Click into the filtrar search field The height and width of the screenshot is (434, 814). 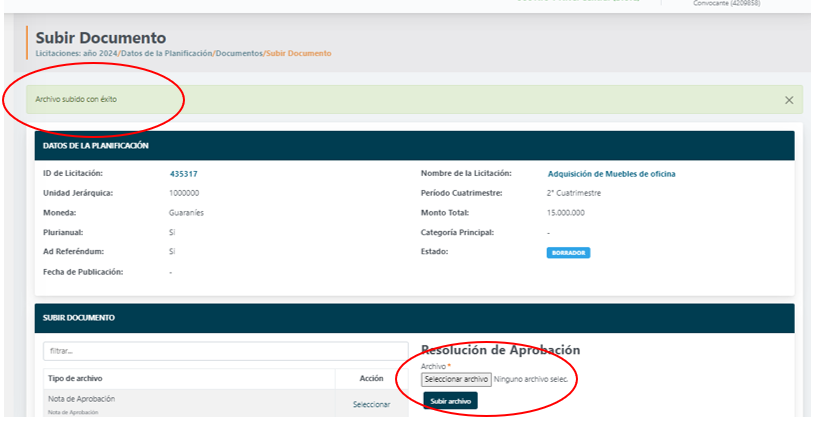click(225, 351)
